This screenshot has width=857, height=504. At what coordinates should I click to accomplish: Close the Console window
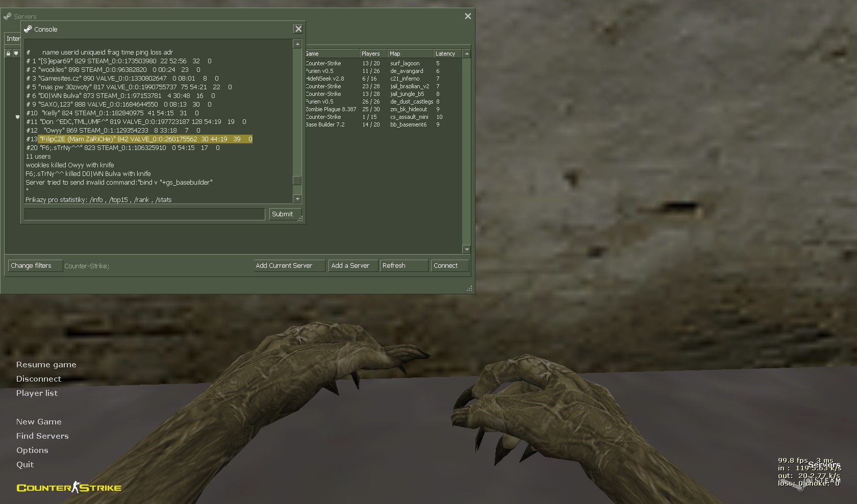pos(298,29)
